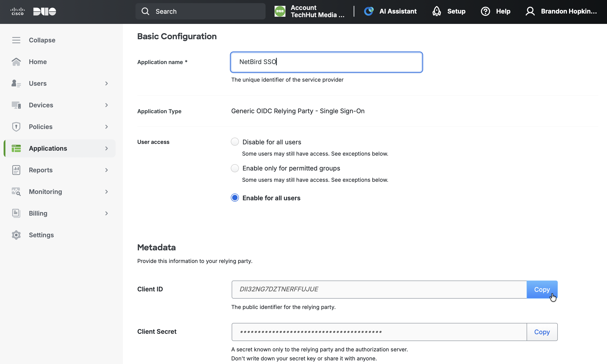Click the hamburger Collapse icon
Viewport: 607px width, 364px height.
[16, 40]
